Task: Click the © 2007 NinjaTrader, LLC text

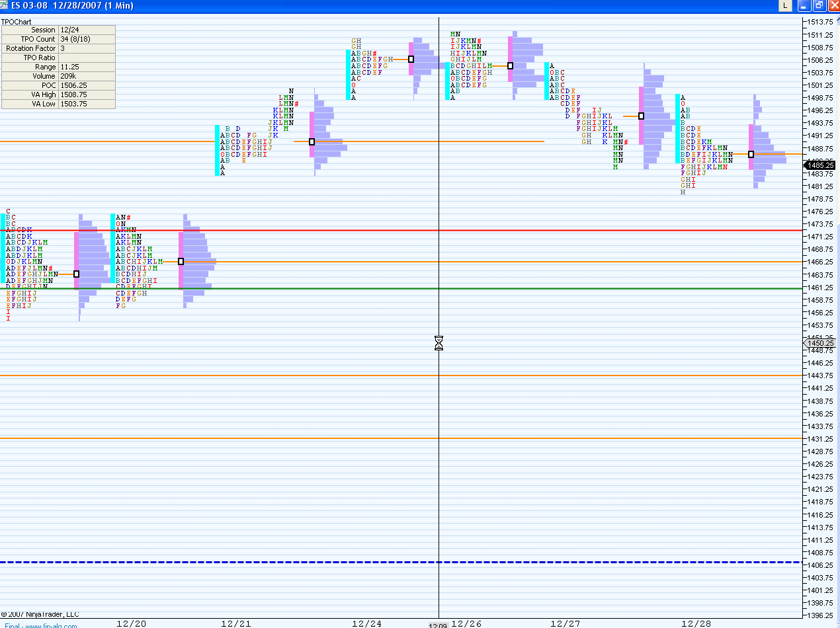Action: click(40, 614)
